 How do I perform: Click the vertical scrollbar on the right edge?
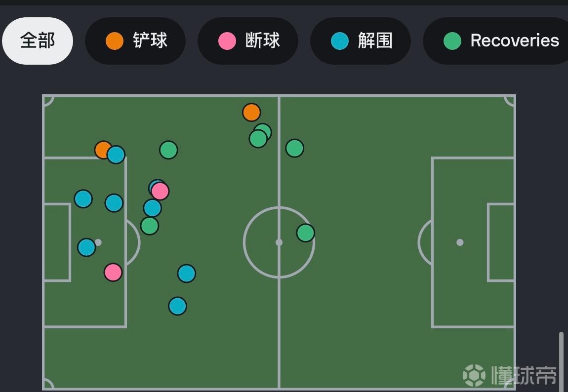tap(561, 361)
